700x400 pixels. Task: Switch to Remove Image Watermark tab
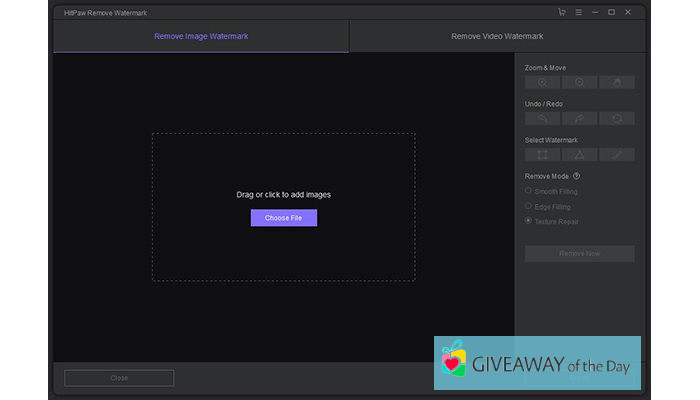click(x=201, y=36)
